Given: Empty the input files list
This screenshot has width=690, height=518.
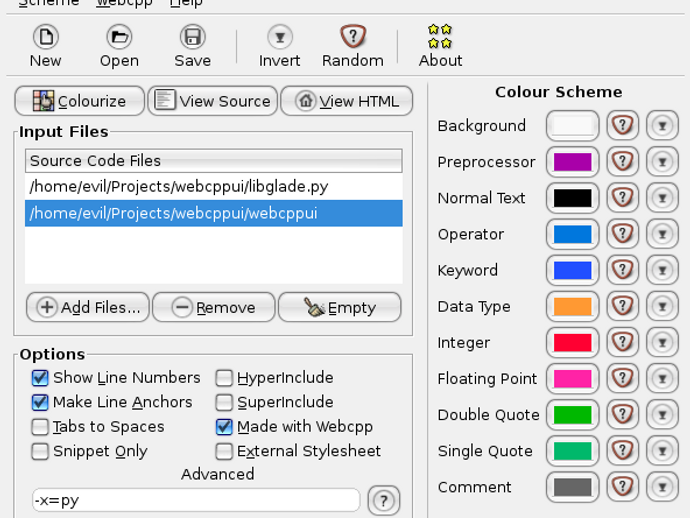Looking at the screenshot, I should coord(340,307).
